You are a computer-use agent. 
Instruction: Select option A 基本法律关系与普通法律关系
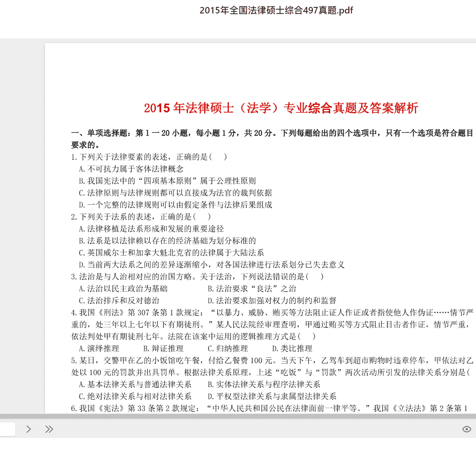coord(135,384)
